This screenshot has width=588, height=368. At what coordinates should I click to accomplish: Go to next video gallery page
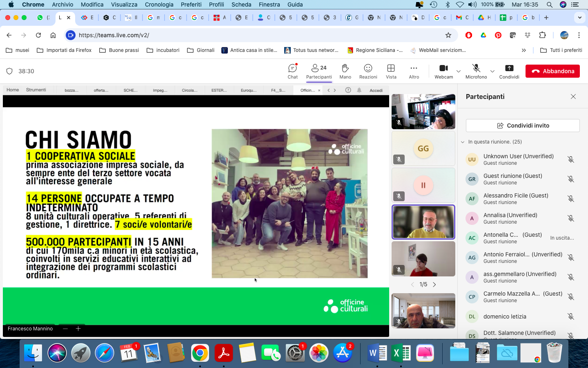point(434,285)
